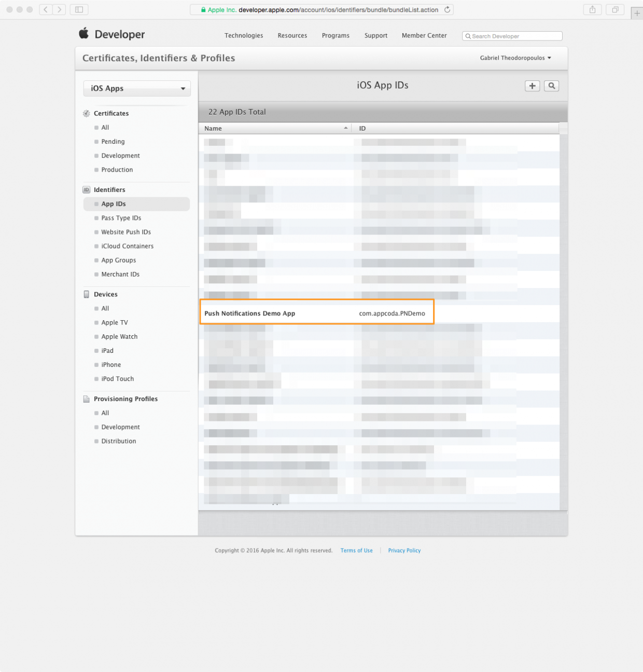The height and width of the screenshot is (672, 643).
Task: Open the iOS Apps dropdown
Action: pyautogui.click(x=136, y=88)
